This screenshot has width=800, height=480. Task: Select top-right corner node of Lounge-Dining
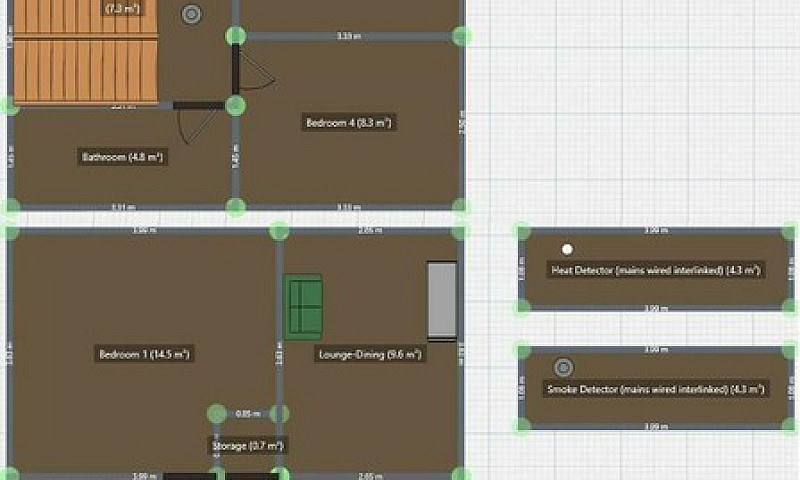tap(461, 232)
